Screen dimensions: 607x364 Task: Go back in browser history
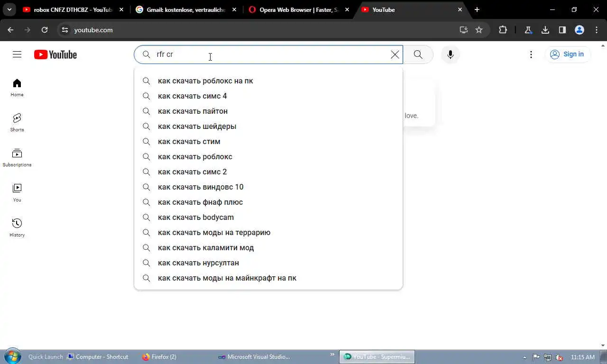click(10, 30)
